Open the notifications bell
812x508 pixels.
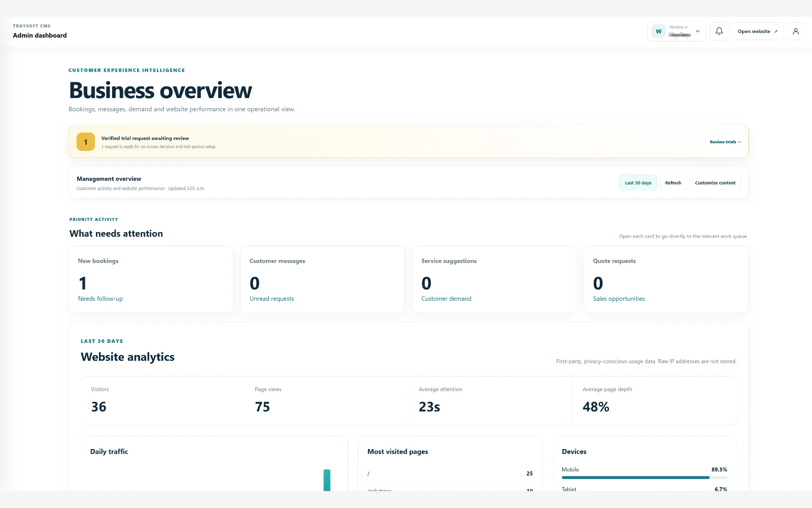(719, 31)
